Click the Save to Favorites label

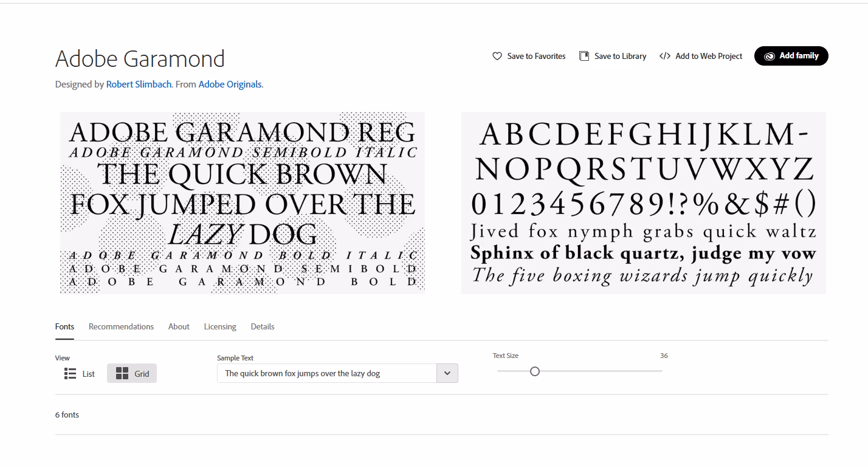click(x=536, y=56)
